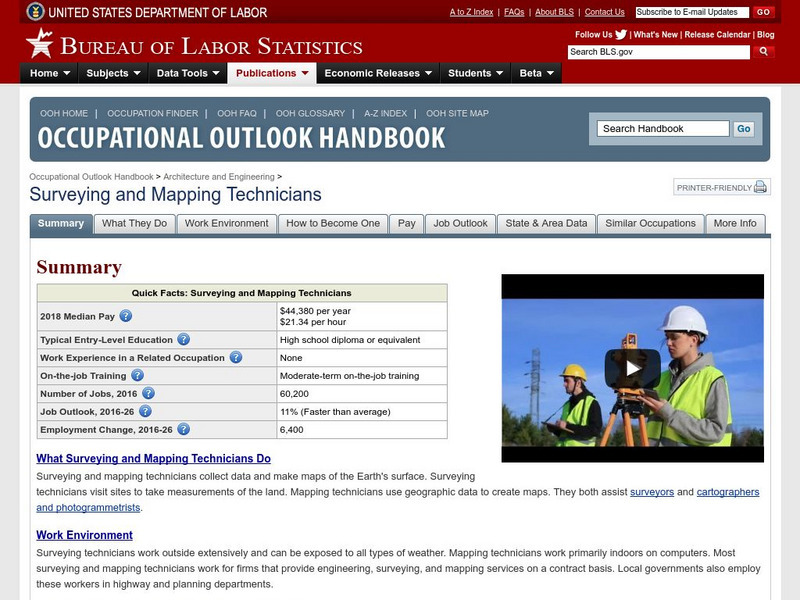
Task: Go to OOH HOME
Action: point(64,113)
